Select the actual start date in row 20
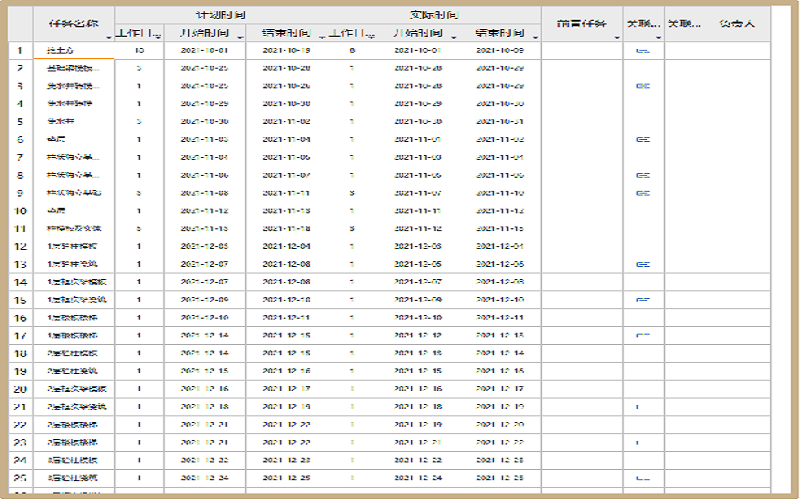 point(418,389)
